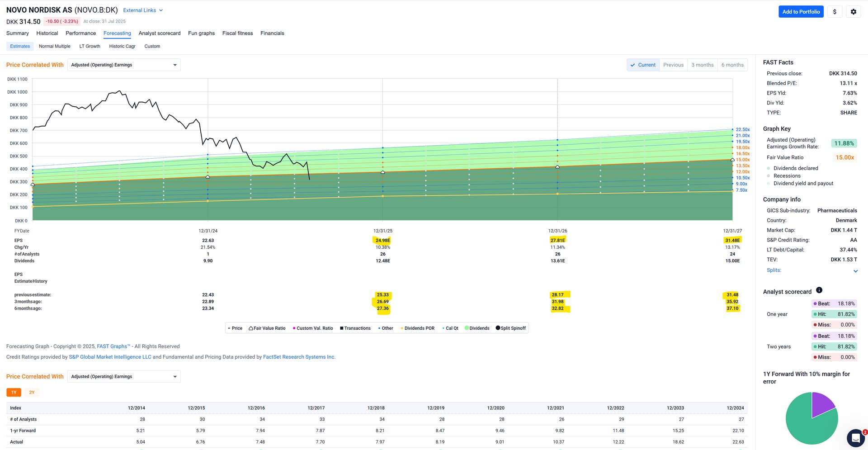Screen dimensions: 868x450
Task: Open the FAST Graphs copyright link
Action: pos(113,346)
